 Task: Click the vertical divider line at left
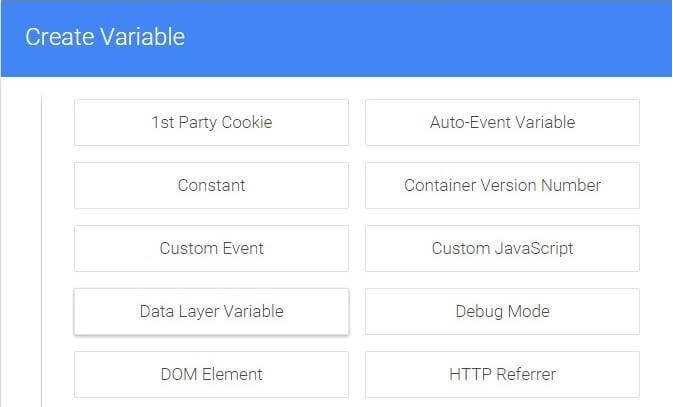(x=41, y=250)
